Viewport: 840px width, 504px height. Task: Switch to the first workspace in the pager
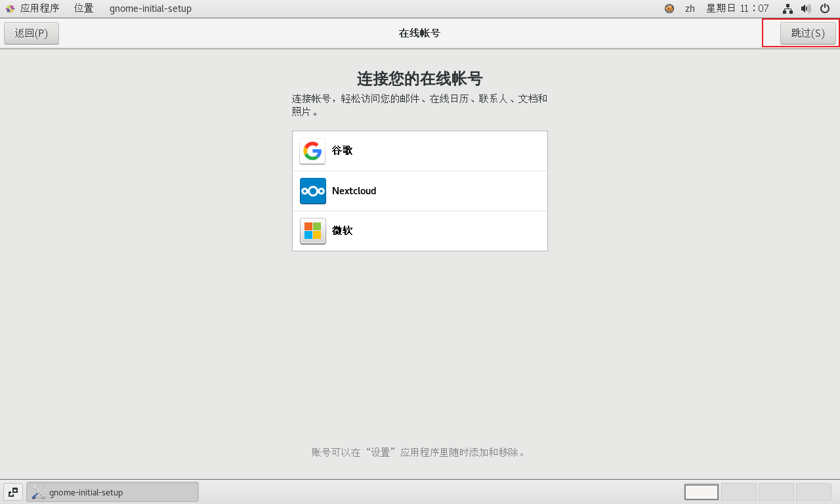coord(702,492)
